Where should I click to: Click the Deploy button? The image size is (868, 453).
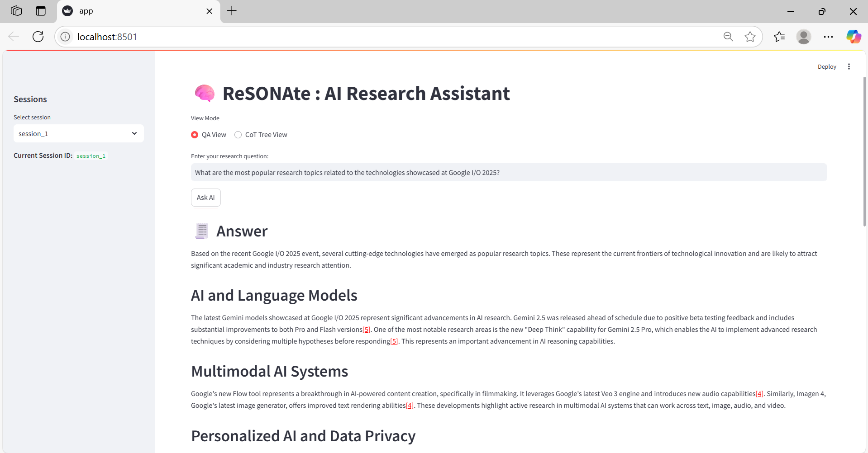click(827, 66)
